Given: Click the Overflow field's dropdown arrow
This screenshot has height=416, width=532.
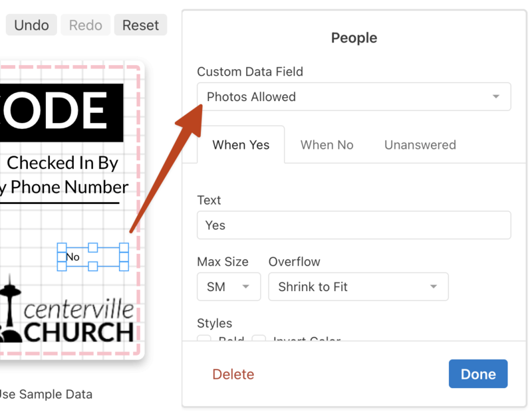Looking at the screenshot, I should click(x=434, y=287).
